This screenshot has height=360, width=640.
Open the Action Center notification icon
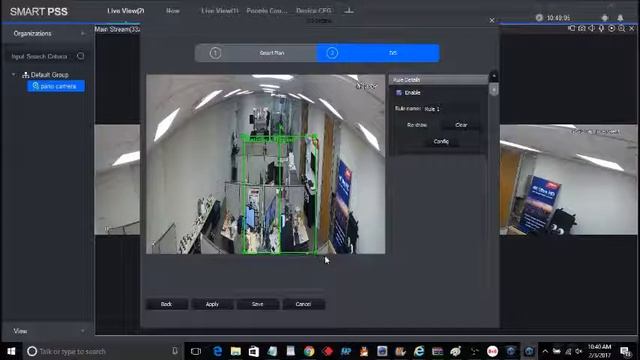(x=625, y=351)
